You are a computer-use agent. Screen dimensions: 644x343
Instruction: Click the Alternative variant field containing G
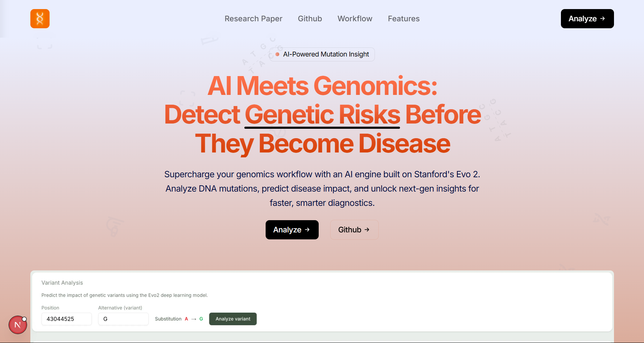tap(123, 319)
